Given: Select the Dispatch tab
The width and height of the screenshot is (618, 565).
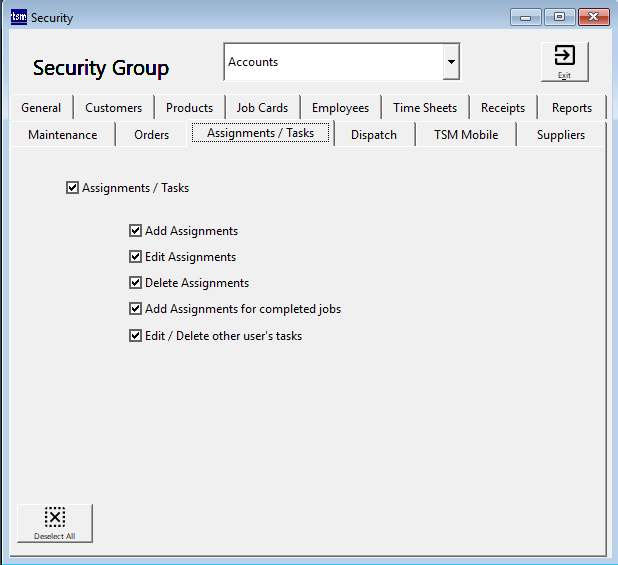Looking at the screenshot, I should click(x=373, y=134).
